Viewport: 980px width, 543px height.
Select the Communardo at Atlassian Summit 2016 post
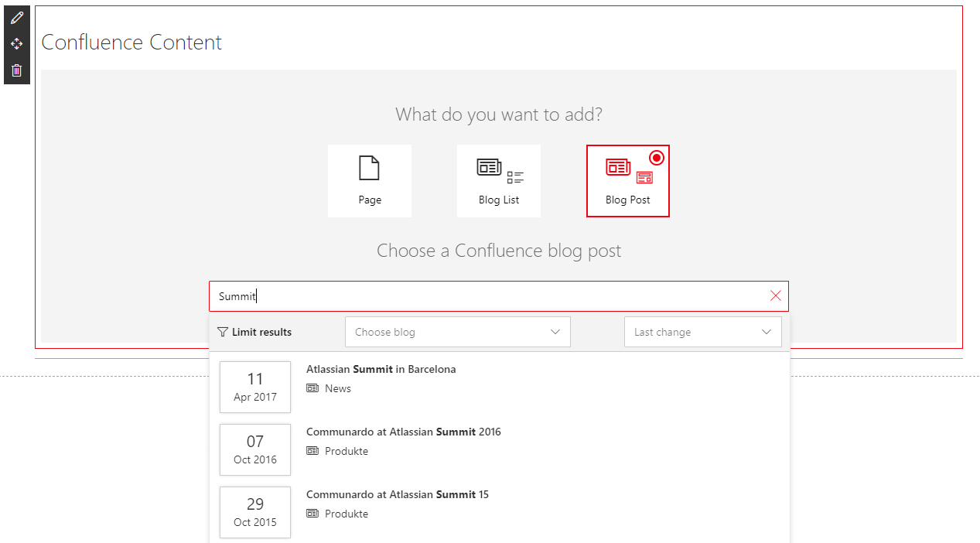(x=403, y=432)
